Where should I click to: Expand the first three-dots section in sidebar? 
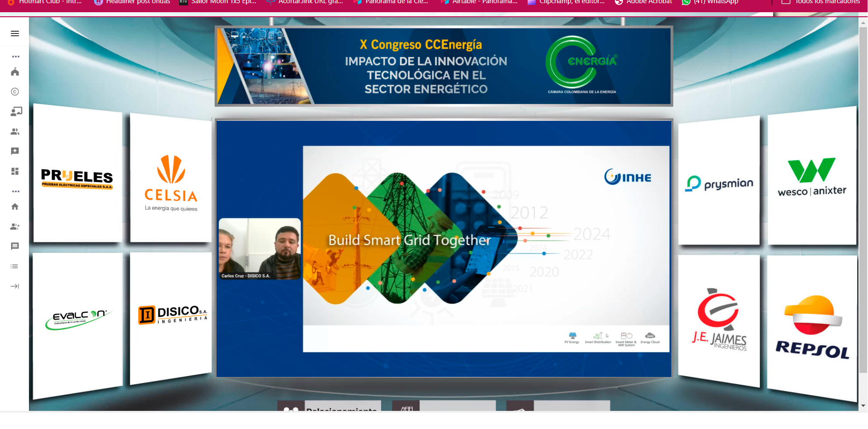[x=16, y=57]
